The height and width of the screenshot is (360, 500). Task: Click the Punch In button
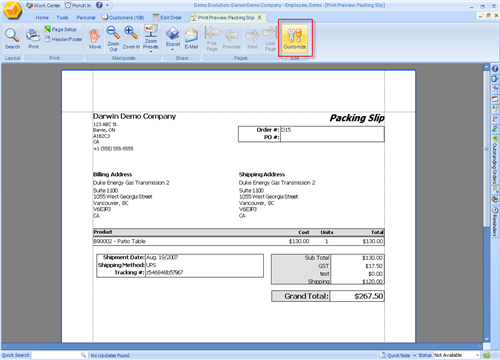[x=78, y=5]
